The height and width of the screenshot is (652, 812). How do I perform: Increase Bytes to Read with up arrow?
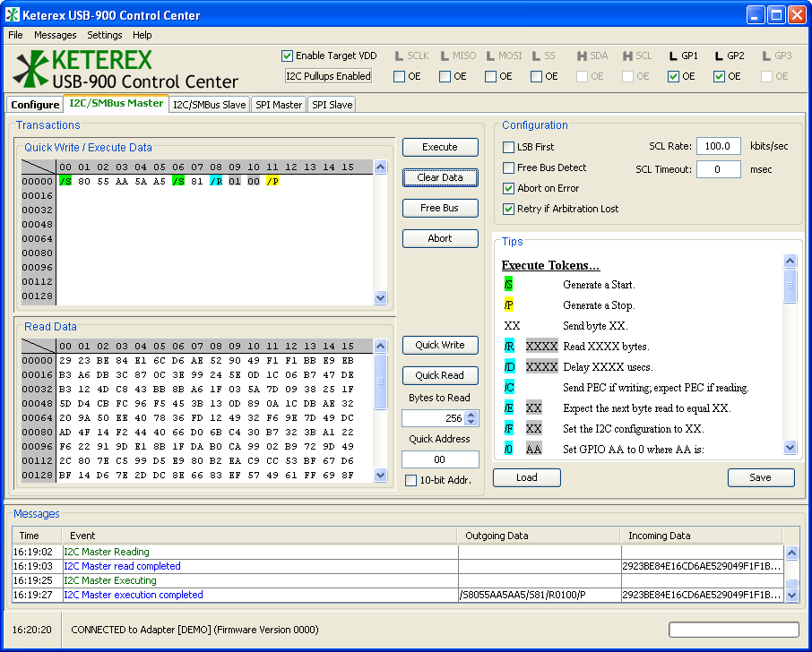pos(472,414)
